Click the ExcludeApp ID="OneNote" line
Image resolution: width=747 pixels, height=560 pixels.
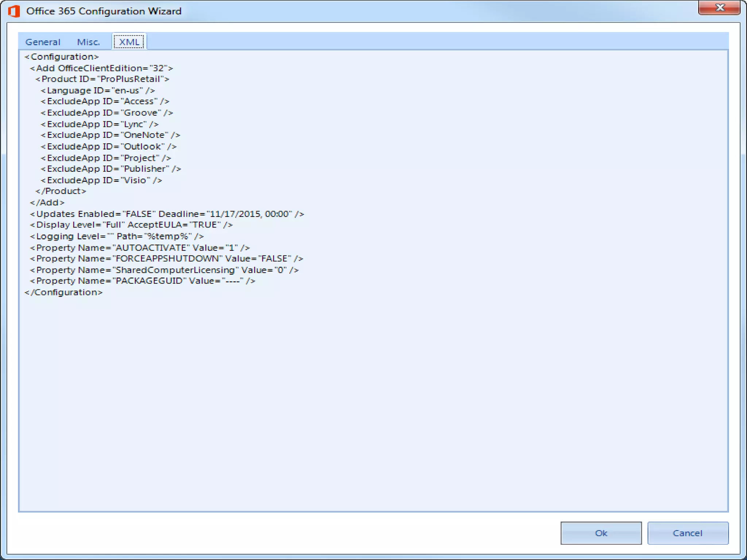coord(111,135)
